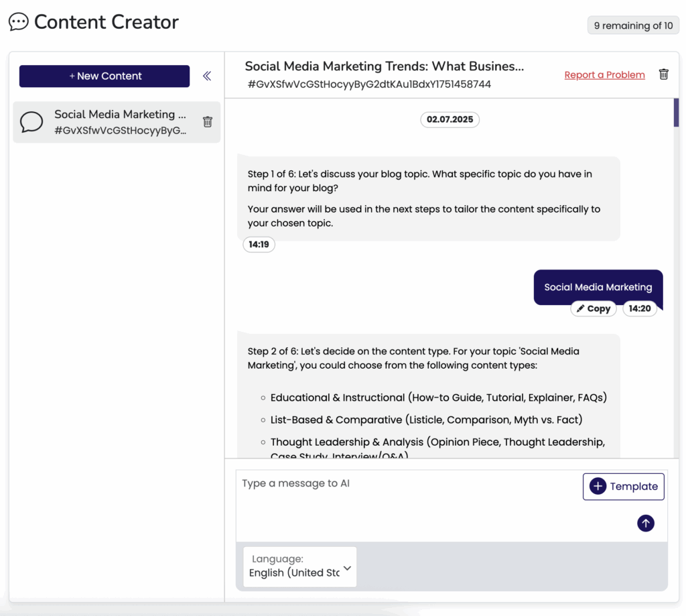Open the Report a Problem link

(604, 75)
